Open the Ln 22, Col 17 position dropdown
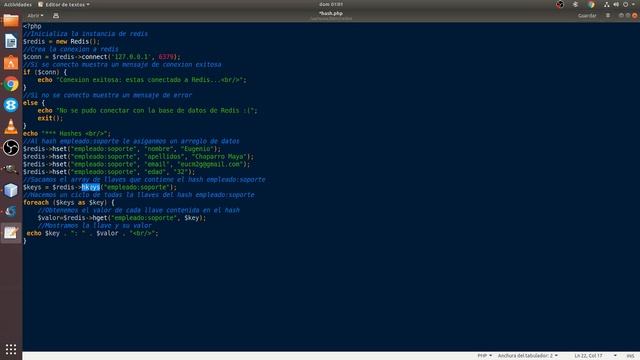The image size is (640, 360). [595, 356]
